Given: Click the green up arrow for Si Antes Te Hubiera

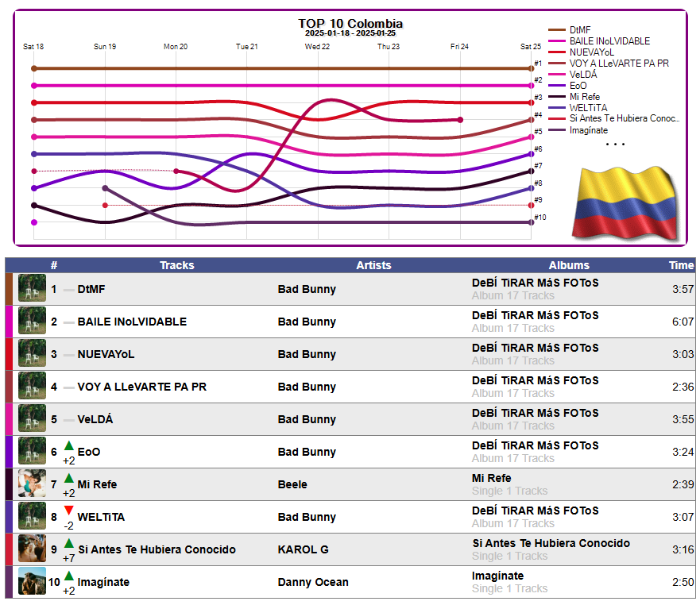Looking at the screenshot, I should click(69, 543).
